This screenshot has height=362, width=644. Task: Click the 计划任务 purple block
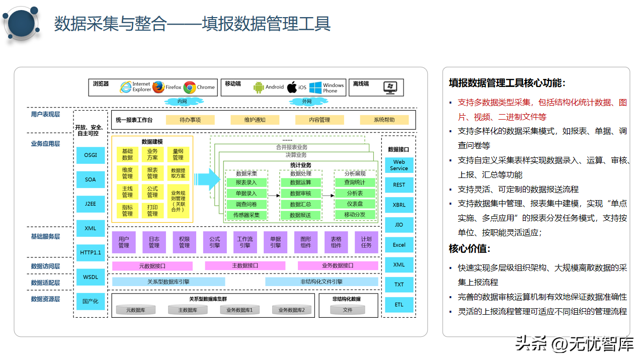pyautogui.click(x=366, y=242)
